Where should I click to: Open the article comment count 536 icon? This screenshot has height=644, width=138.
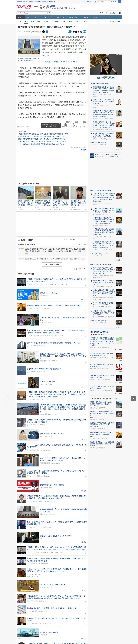tap(33, 32)
